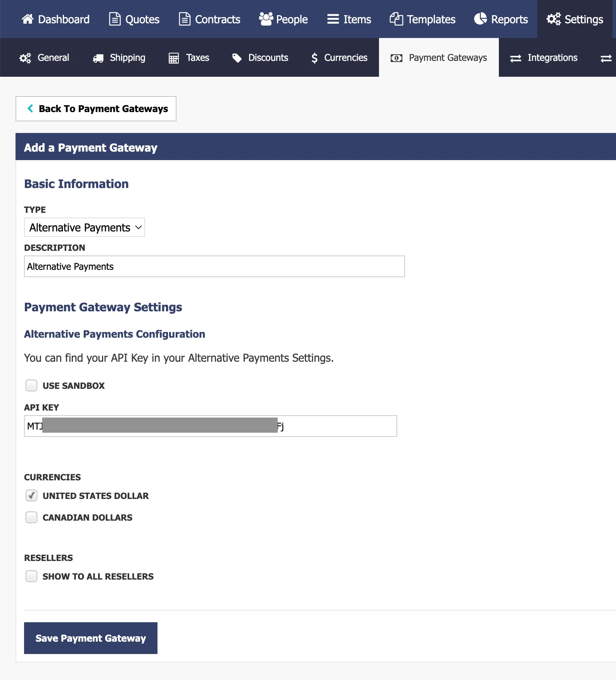
Task: Open the Templates menu item
Action: pyautogui.click(x=422, y=19)
